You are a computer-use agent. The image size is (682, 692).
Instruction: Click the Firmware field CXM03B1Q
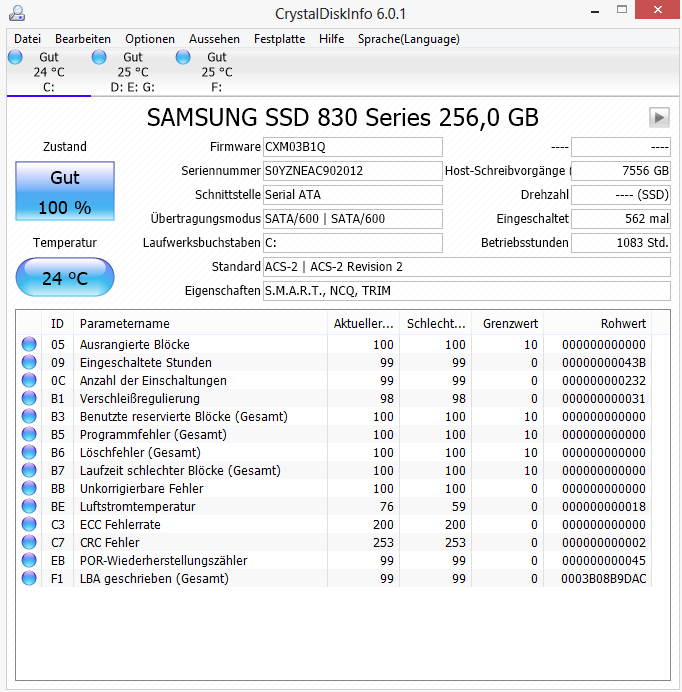(353, 147)
